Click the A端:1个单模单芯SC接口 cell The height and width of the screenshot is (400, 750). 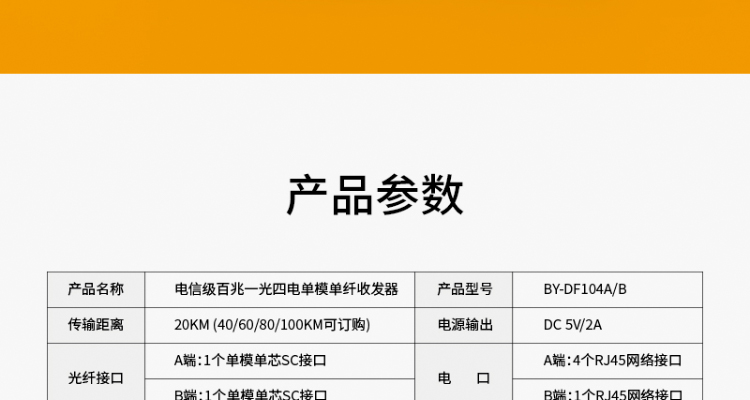(251, 361)
